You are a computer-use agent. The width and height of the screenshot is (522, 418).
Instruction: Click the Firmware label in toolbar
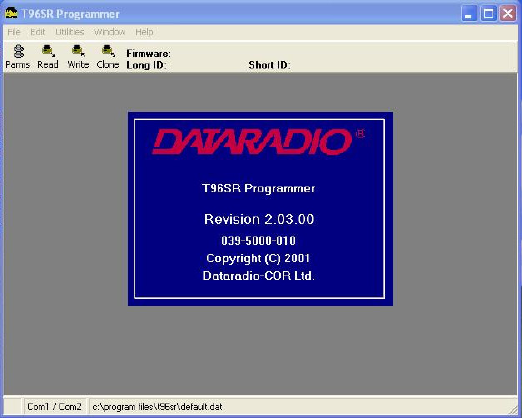click(x=148, y=53)
